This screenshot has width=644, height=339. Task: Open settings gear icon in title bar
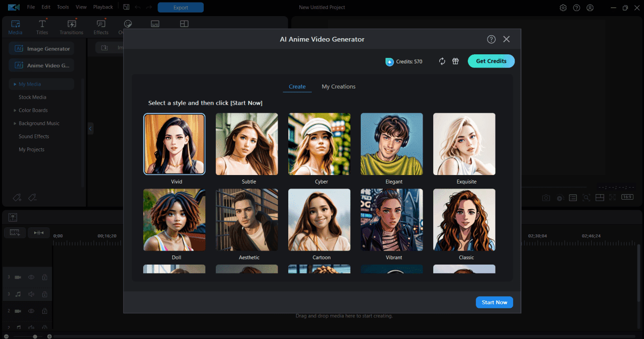563,8
